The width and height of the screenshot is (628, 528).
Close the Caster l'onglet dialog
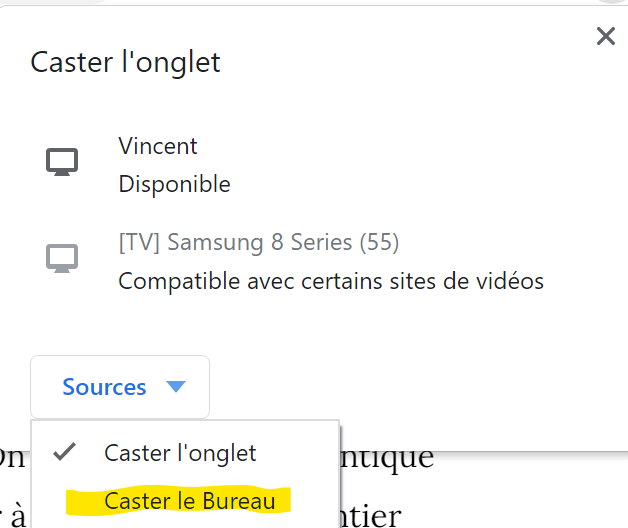(606, 36)
